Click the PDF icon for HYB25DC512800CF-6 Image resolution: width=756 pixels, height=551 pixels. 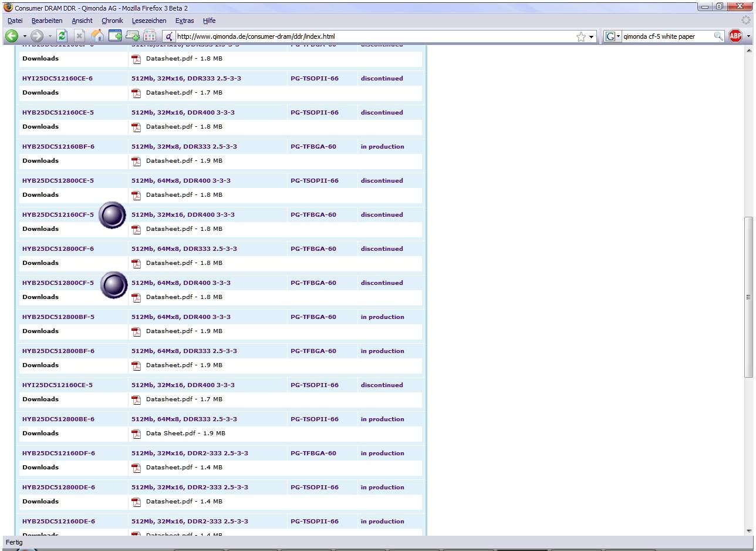click(x=136, y=263)
